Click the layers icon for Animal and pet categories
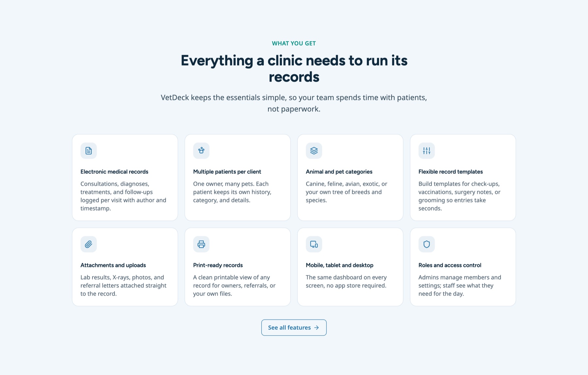Image resolution: width=588 pixels, height=375 pixels. 314,151
